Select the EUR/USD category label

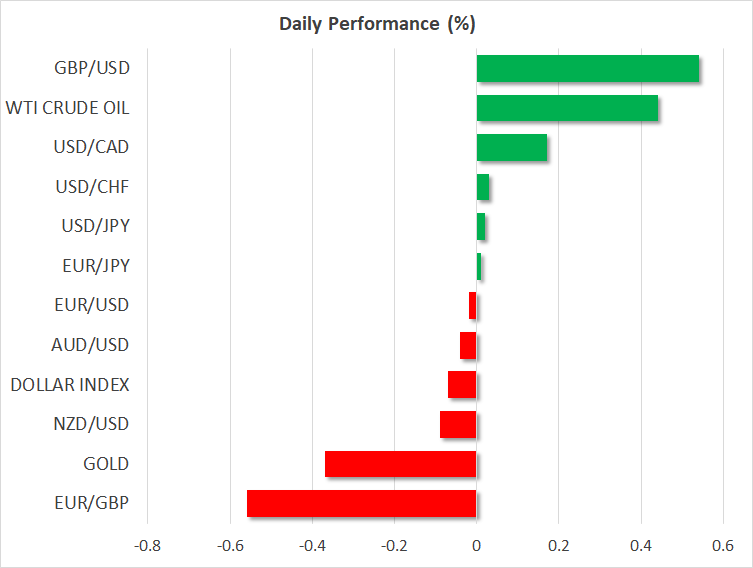point(94,305)
